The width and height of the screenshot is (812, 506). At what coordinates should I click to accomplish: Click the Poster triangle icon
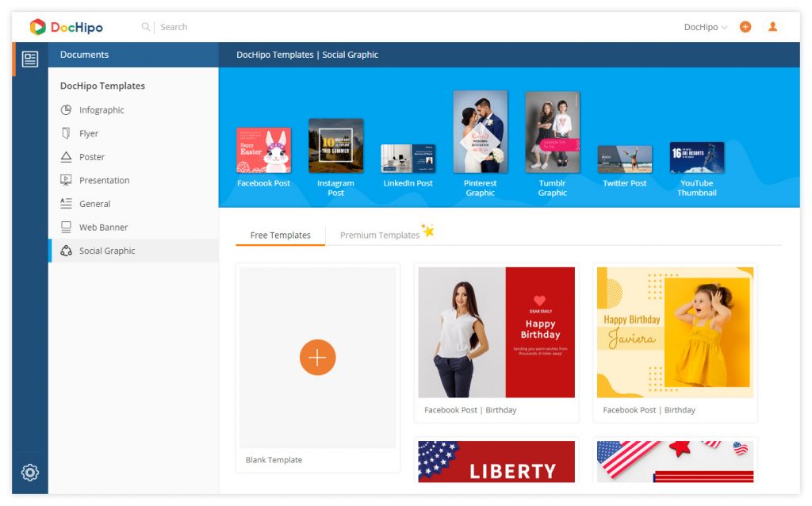tap(66, 156)
